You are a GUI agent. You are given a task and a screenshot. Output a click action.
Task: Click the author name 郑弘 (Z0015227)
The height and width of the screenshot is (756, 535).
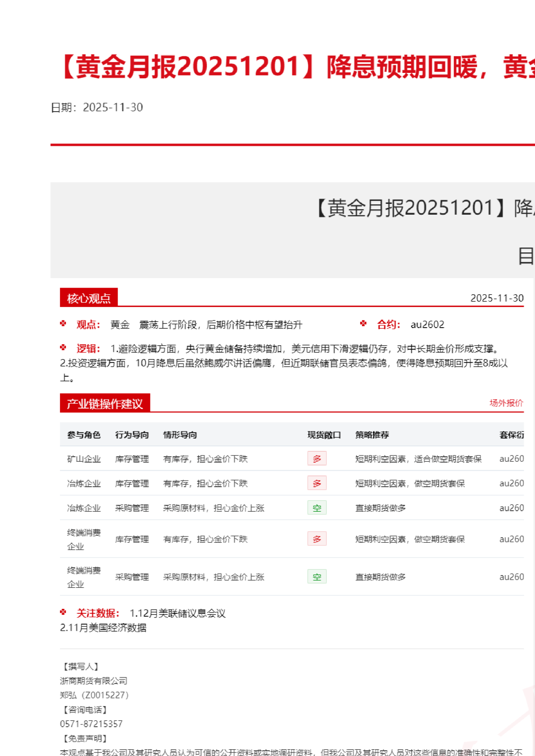click(95, 695)
